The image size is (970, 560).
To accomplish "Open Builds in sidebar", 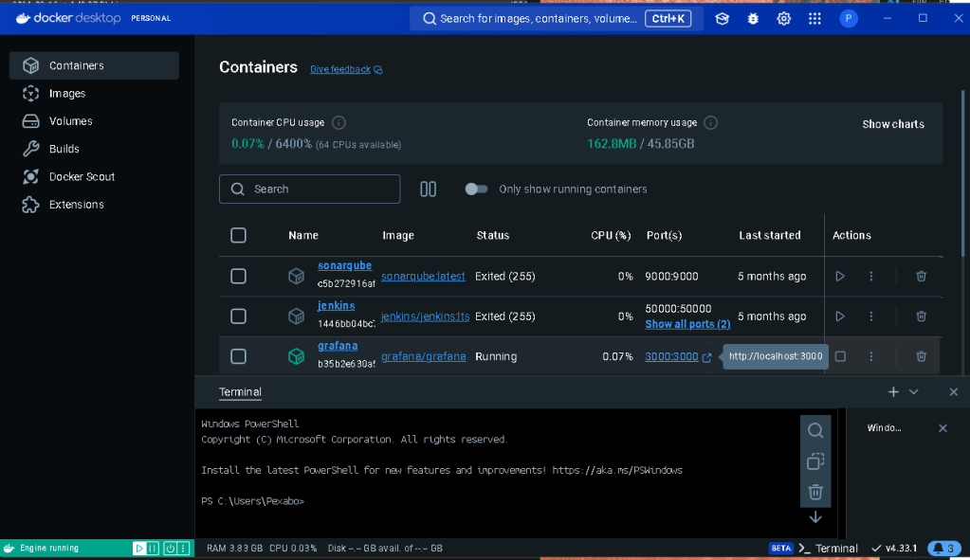I will 94,149.
